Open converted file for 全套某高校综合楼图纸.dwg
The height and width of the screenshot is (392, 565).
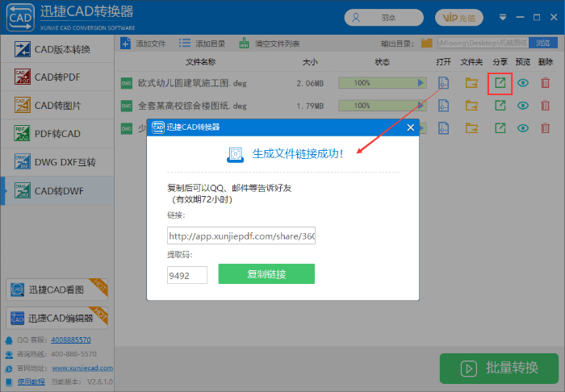[443, 106]
